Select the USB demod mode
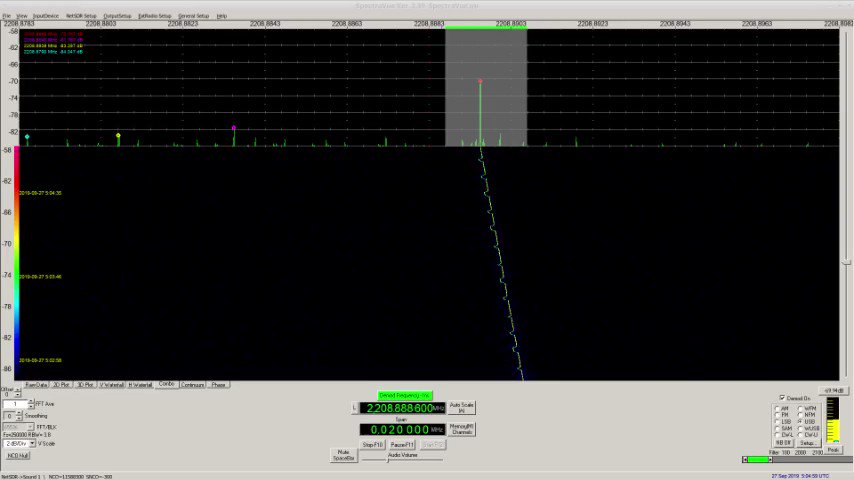Image resolution: width=854 pixels, height=480 pixels. click(x=801, y=422)
